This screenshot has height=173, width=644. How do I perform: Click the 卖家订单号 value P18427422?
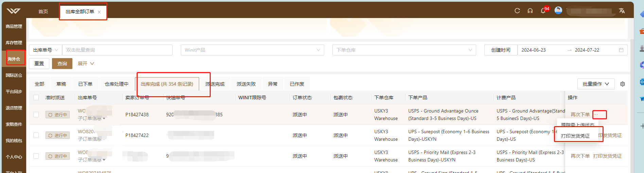(x=137, y=135)
